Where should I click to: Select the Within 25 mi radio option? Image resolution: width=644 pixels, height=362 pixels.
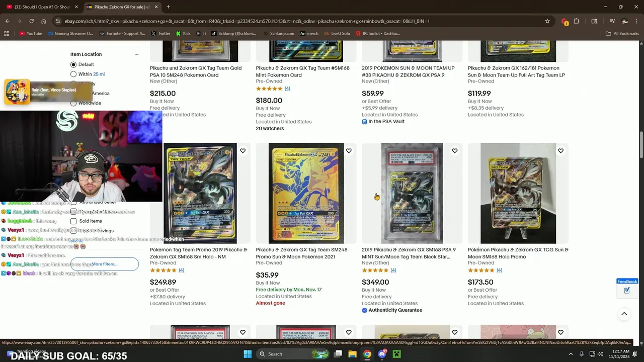pos(73,74)
